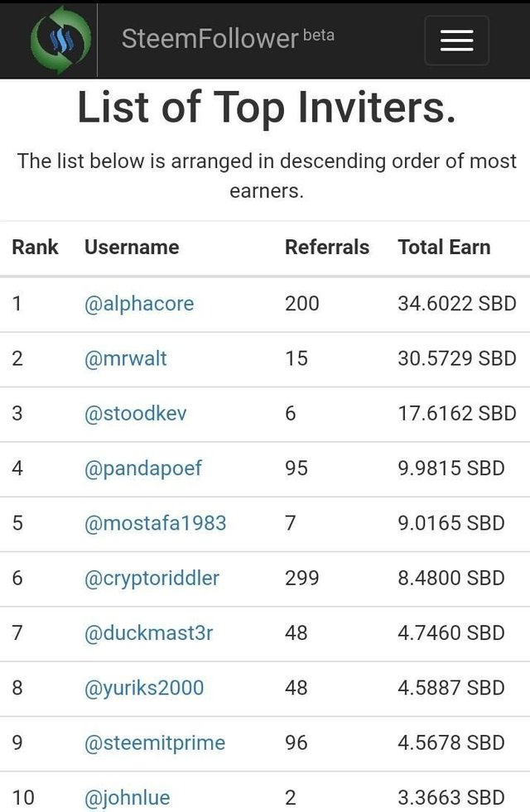
Task: Open @alphacore user profile link
Action: (x=139, y=304)
